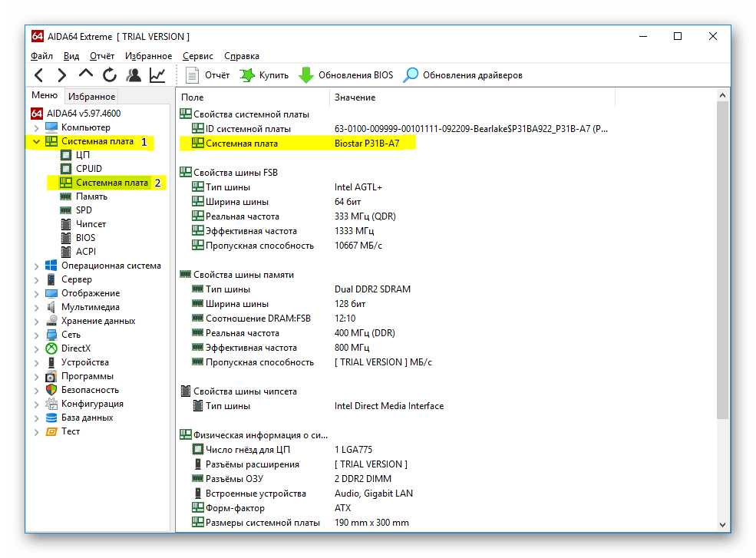The image size is (756, 558).
Task: Go back with the left arrow toolbar icon
Action: coord(39,75)
